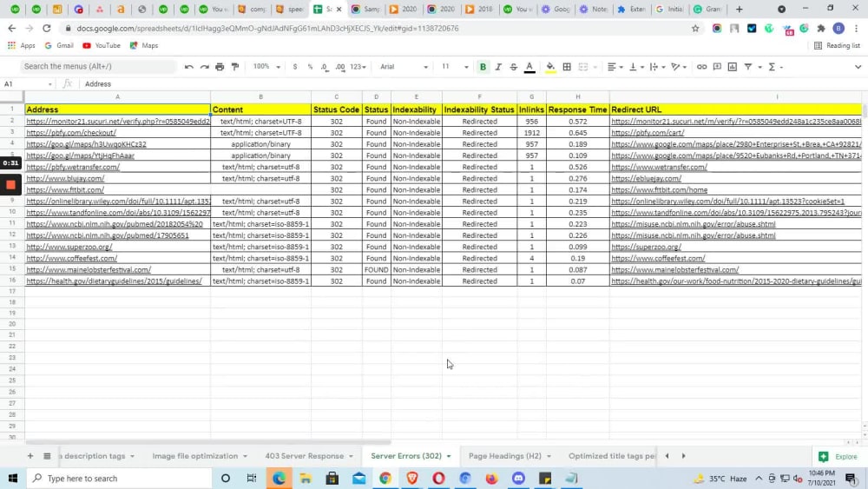Open Opera from the taskbar

[438, 478]
